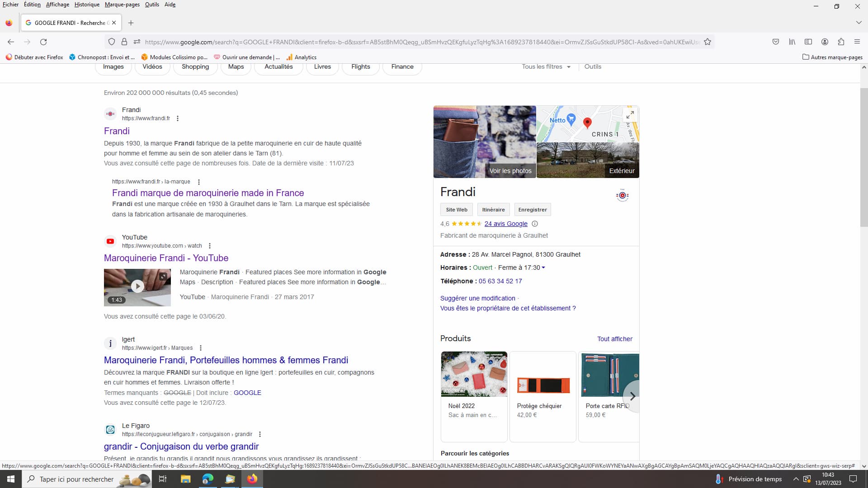Viewport: 868px width, 488px height.
Task: List all tabs with the chevron
Action: 859,23
